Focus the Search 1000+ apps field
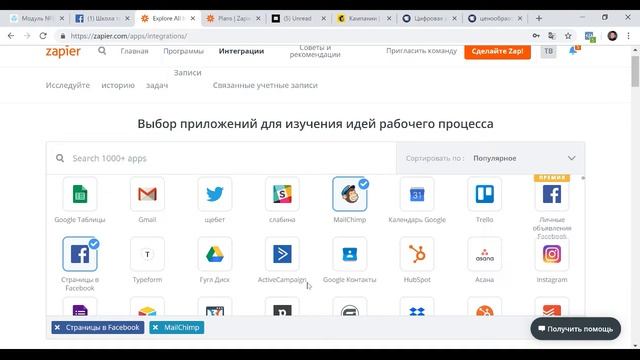This screenshot has height=360, width=640. pyautogui.click(x=221, y=158)
